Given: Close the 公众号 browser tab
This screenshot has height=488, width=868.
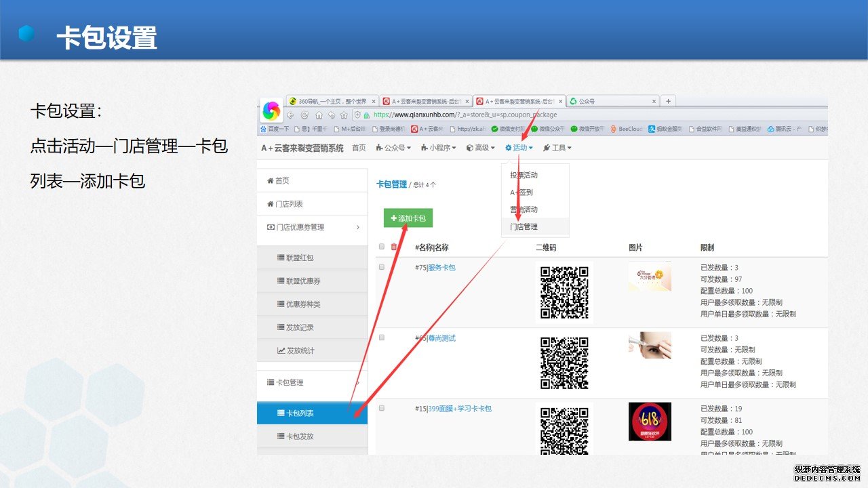Looking at the screenshot, I should (654, 101).
